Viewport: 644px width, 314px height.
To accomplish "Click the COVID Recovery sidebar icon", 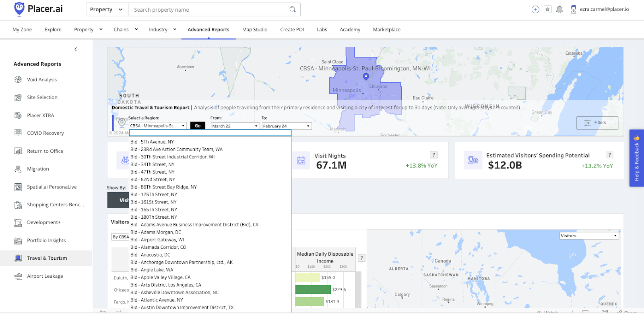I will (x=18, y=133).
